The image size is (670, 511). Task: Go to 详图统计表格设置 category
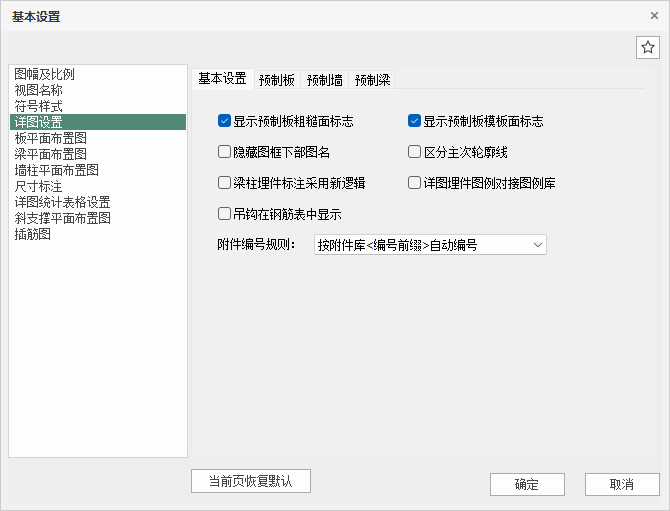pos(62,202)
